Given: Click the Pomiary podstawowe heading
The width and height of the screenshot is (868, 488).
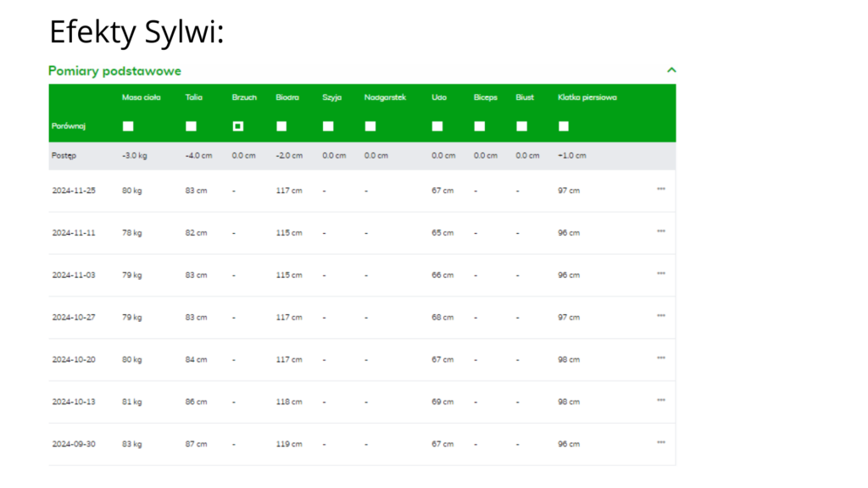Looking at the screenshot, I should tap(114, 71).
